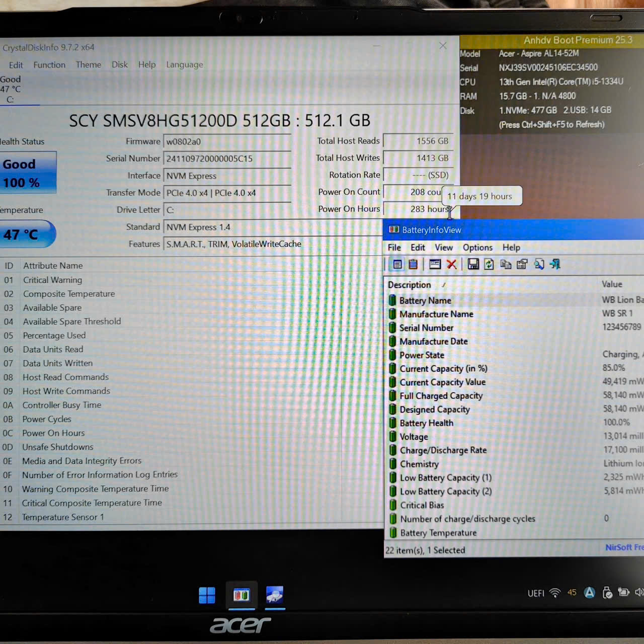Click the Exit door toolbar icon

(x=555, y=264)
